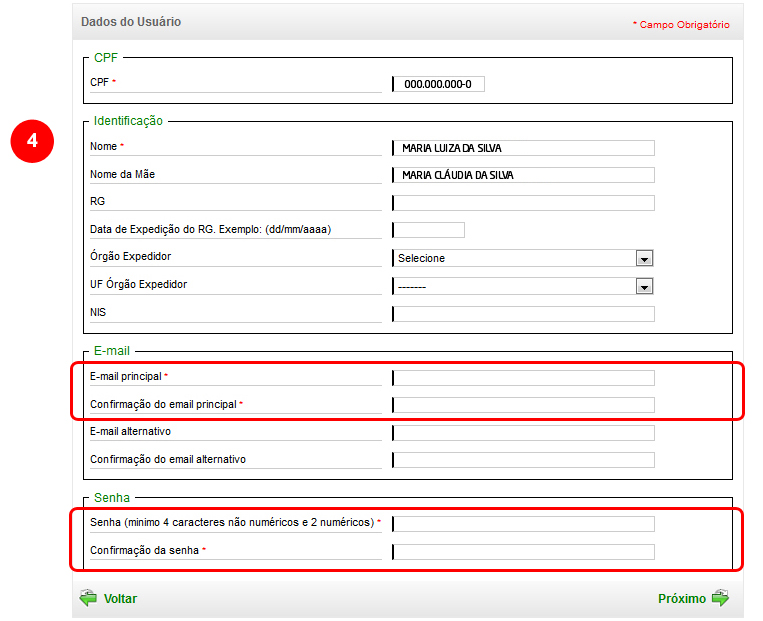Image resolution: width=763 pixels, height=621 pixels.
Task: Click the Dados do Usuário header title
Action: [131, 21]
